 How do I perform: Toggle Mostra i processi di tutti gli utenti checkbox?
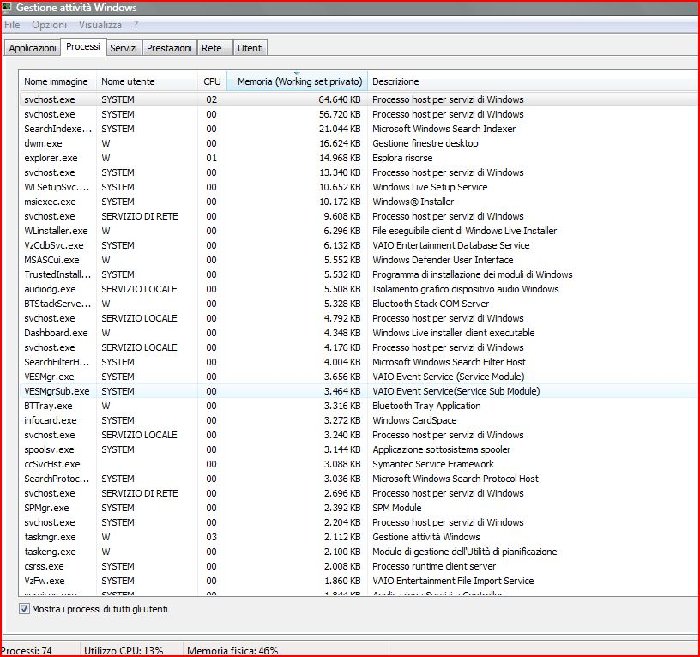(25, 609)
